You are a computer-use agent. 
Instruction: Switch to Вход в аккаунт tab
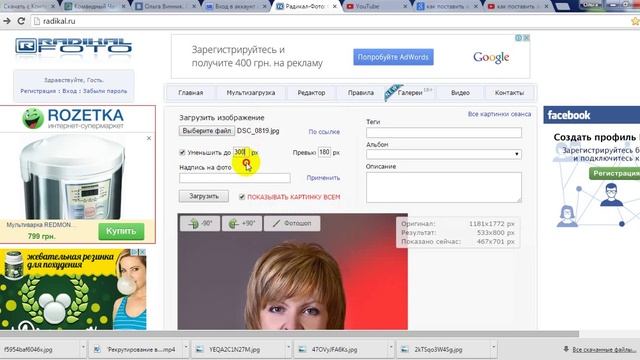pos(235,7)
